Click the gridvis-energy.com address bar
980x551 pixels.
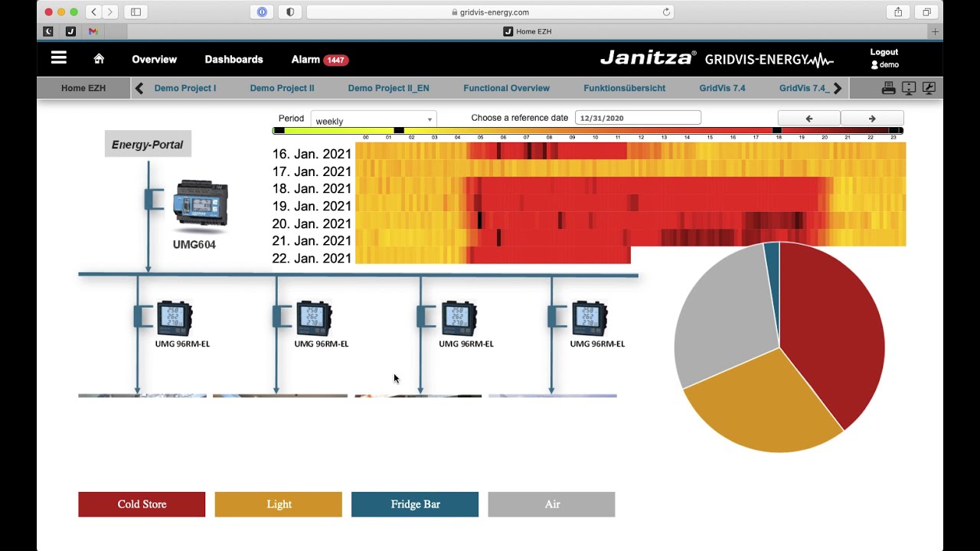(x=490, y=12)
